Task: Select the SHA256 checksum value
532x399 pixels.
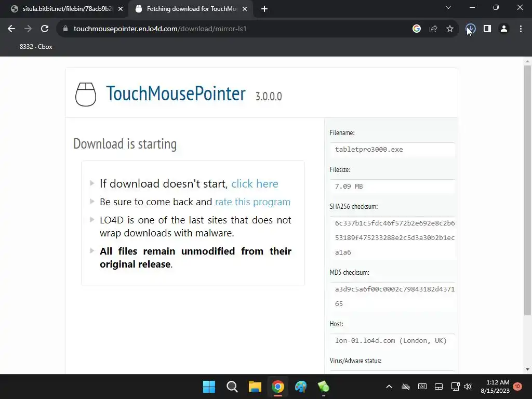Action: click(x=395, y=237)
